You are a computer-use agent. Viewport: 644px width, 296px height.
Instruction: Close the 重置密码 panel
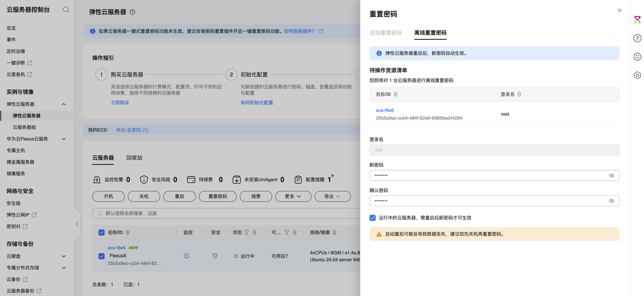click(619, 11)
